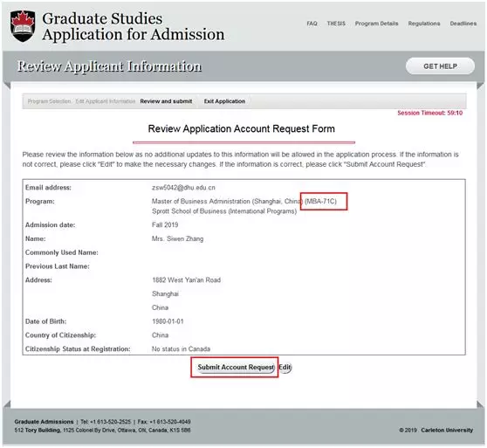Select the Edit Applicant Information step
This screenshot has height=448, width=487.
click(106, 101)
